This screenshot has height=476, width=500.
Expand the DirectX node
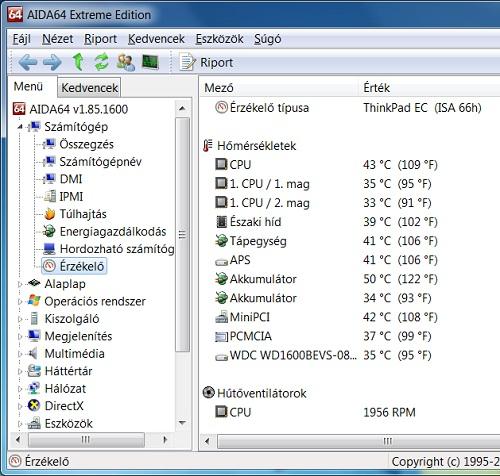pos(20,406)
